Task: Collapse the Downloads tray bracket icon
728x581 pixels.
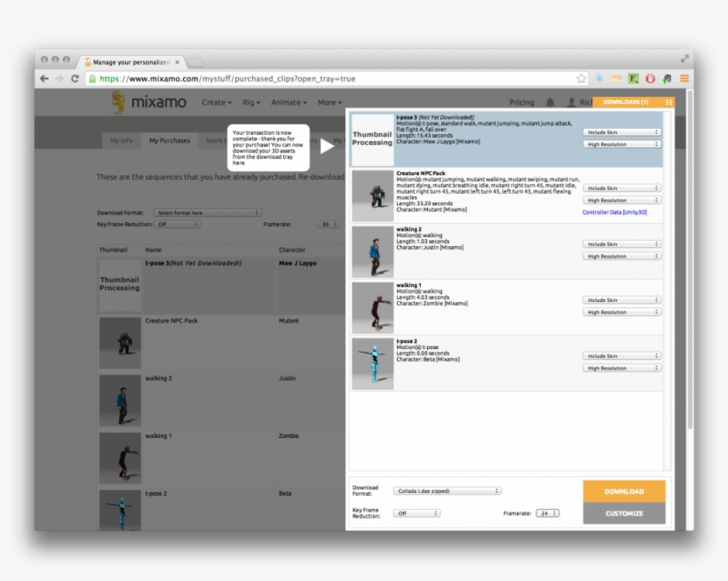Action: click(x=669, y=102)
